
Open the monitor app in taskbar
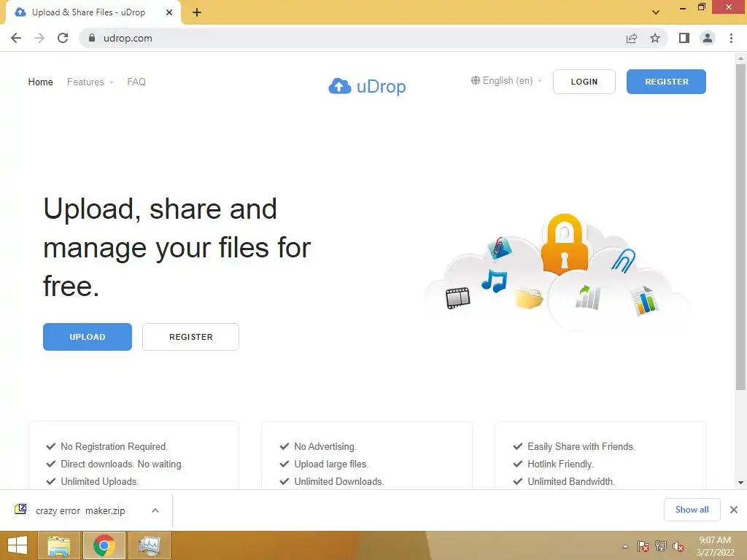tap(149, 545)
